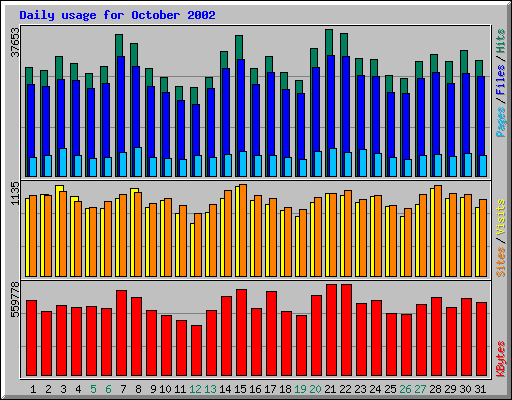Viewport: 512px width, 400px height.
Task: Select green weekend day label 6
Action: pos(108,389)
